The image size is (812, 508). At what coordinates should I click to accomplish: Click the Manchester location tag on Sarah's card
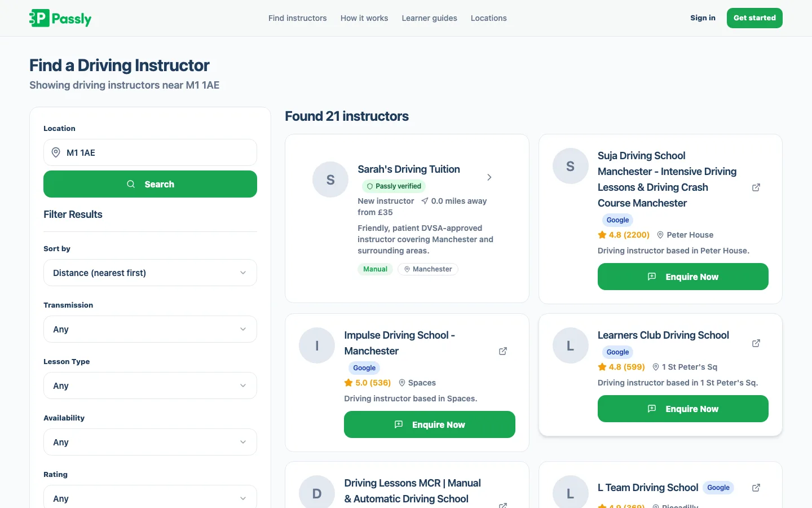(x=428, y=269)
